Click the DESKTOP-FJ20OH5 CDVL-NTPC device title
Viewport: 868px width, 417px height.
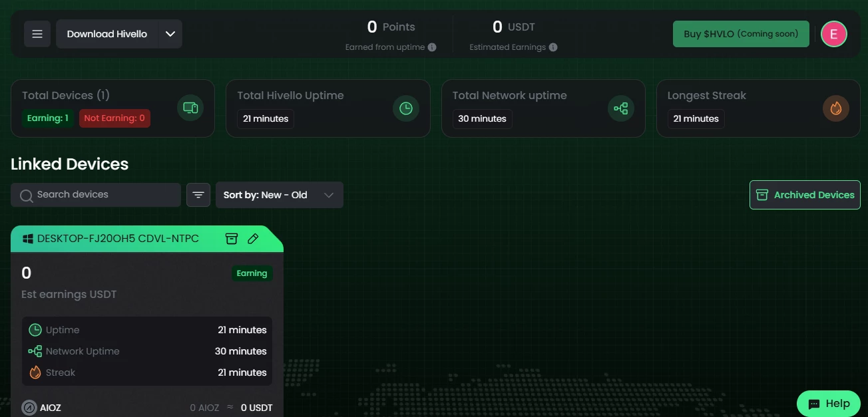click(118, 239)
